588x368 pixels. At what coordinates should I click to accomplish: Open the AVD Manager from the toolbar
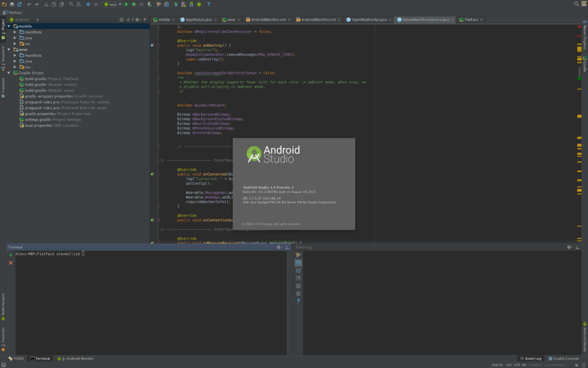click(183, 4)
